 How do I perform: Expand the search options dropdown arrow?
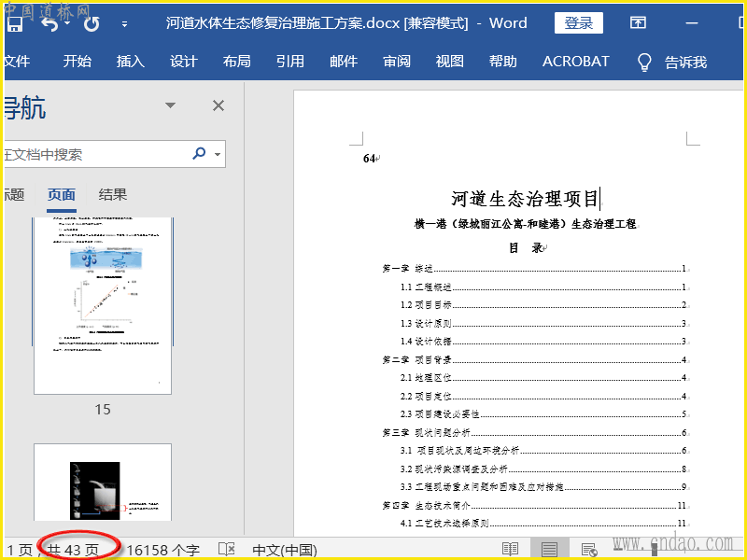click(218, 155)
